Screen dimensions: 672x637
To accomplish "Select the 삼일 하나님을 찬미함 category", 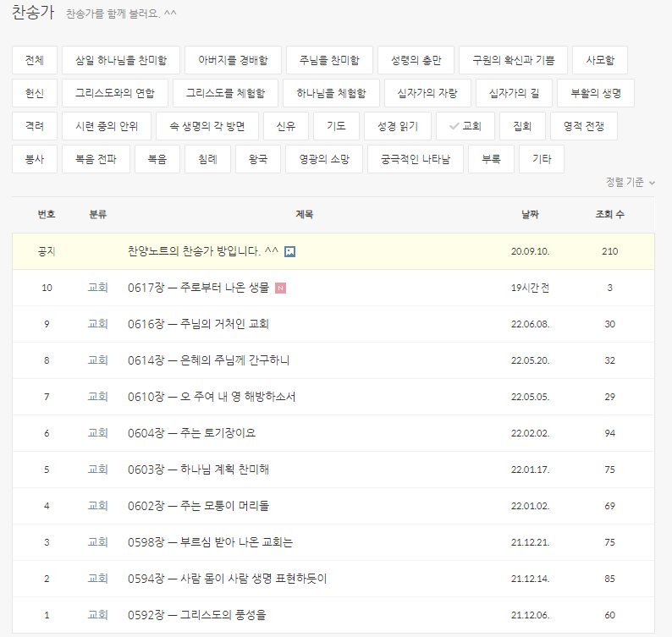I will [121, 61].
